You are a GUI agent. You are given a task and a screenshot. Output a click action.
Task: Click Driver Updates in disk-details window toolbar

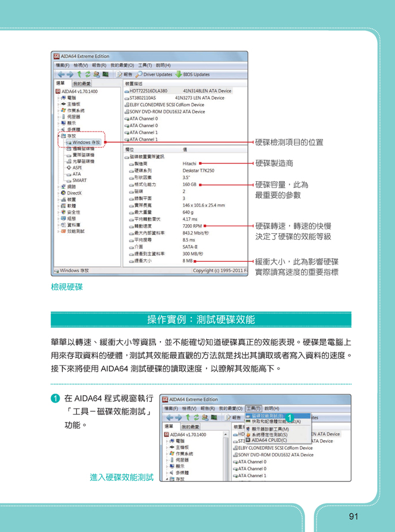point(154,75)
